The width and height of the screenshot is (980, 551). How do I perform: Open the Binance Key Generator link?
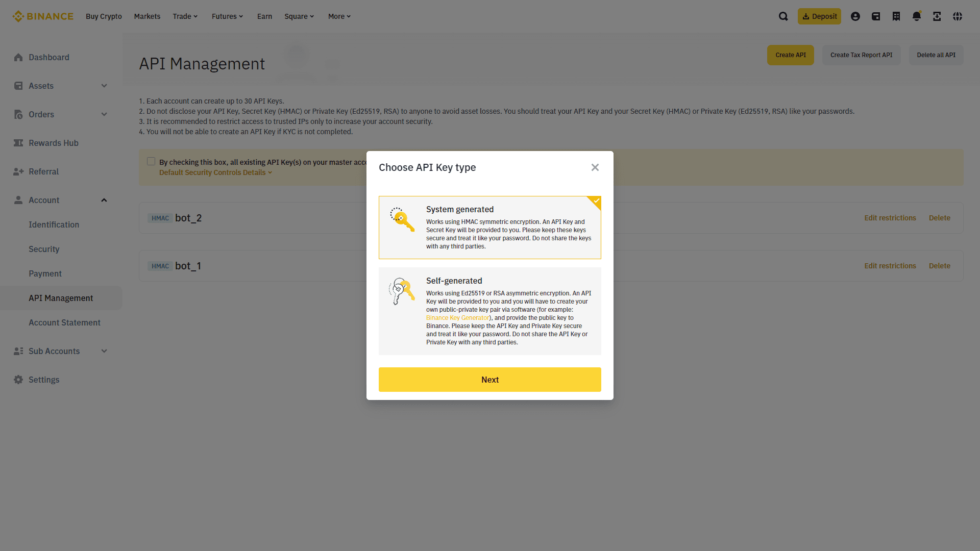[457, 318]
